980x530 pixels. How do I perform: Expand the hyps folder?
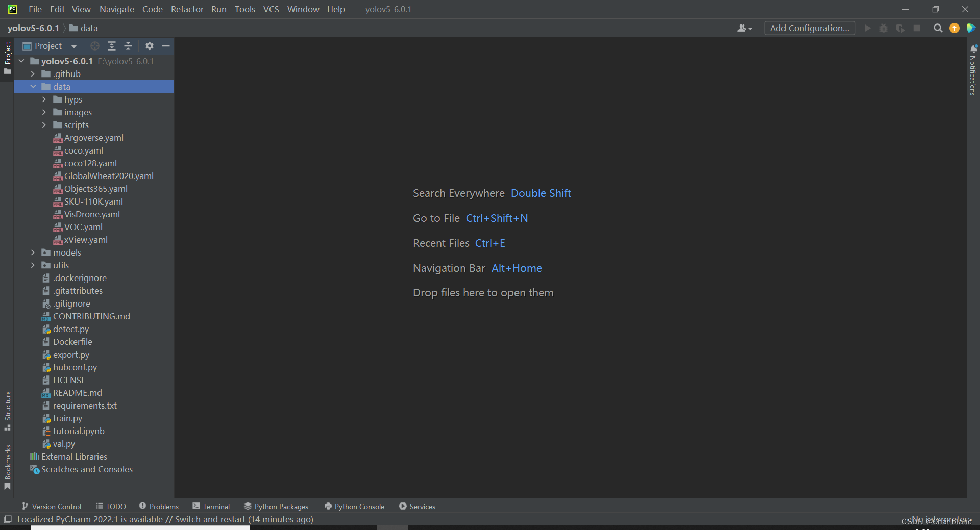(x=44, y=99)
